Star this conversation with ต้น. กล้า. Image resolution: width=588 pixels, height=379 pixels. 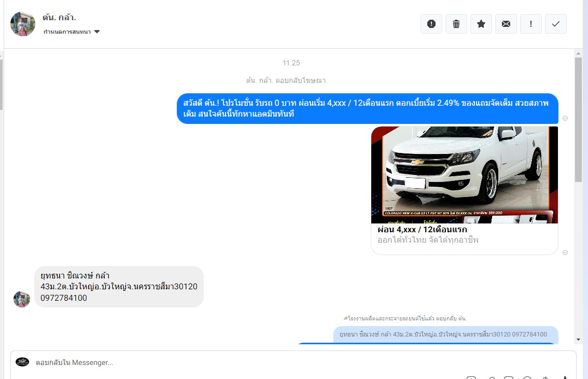481,24
